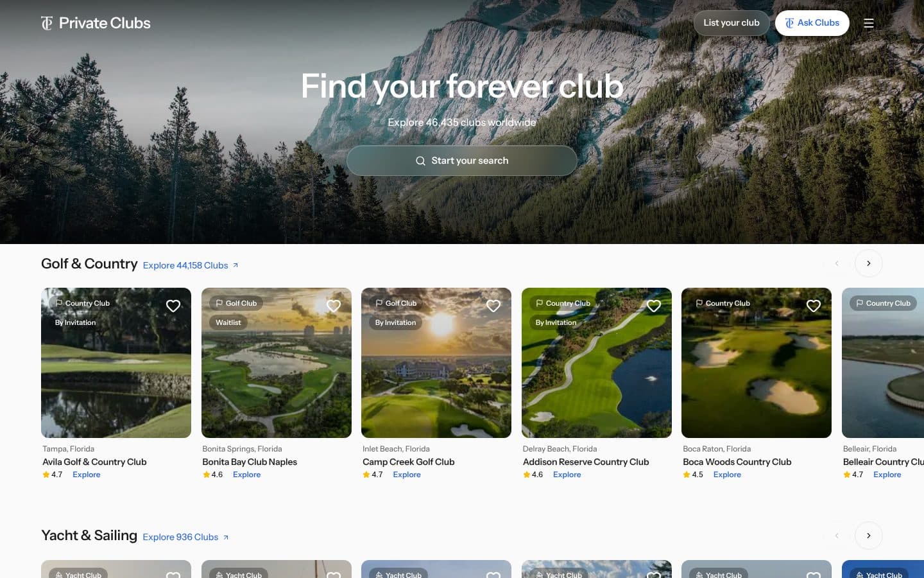Open Explore 44,158 Clubs link
The image size is (924, 578).
[x=191, y=265]
